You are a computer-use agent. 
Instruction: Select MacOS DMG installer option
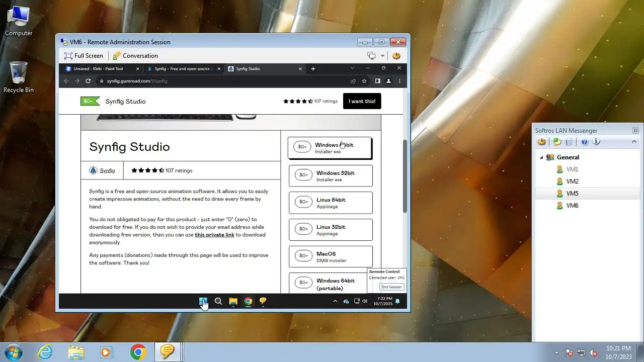click(331, 257)
